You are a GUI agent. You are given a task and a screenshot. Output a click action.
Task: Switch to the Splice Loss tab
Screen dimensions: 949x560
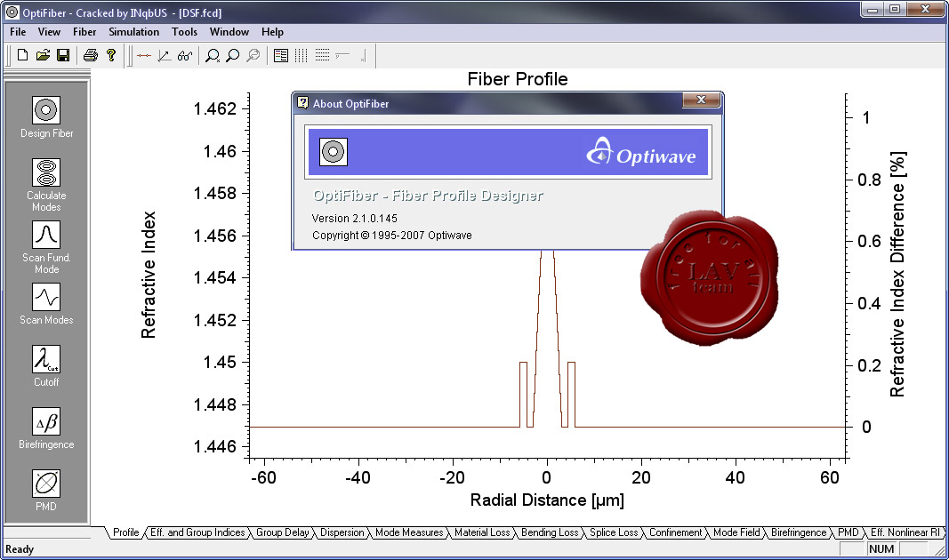[614, 532]
